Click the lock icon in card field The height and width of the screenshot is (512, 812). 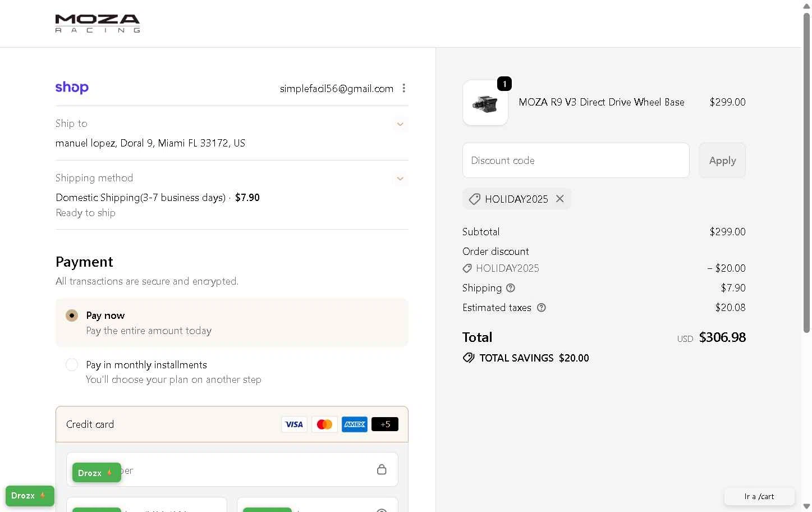(x=382, y=469)
